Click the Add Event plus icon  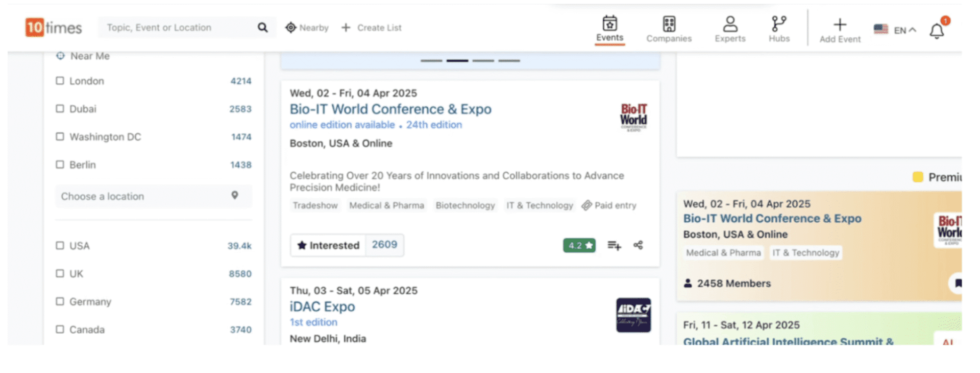point(840,25)
